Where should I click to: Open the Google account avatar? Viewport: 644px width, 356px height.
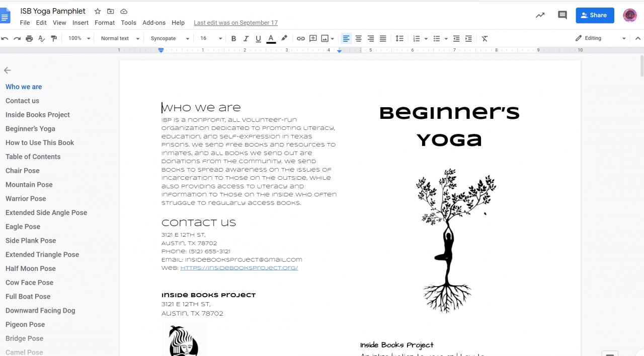coord(630,15)
